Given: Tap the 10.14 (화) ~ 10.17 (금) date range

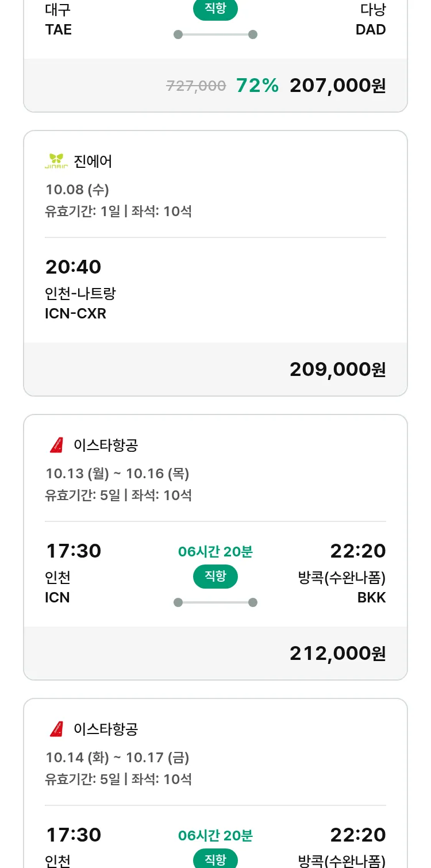Looking at the screenshot, I should pyautogui.click(x=117, y=757).
